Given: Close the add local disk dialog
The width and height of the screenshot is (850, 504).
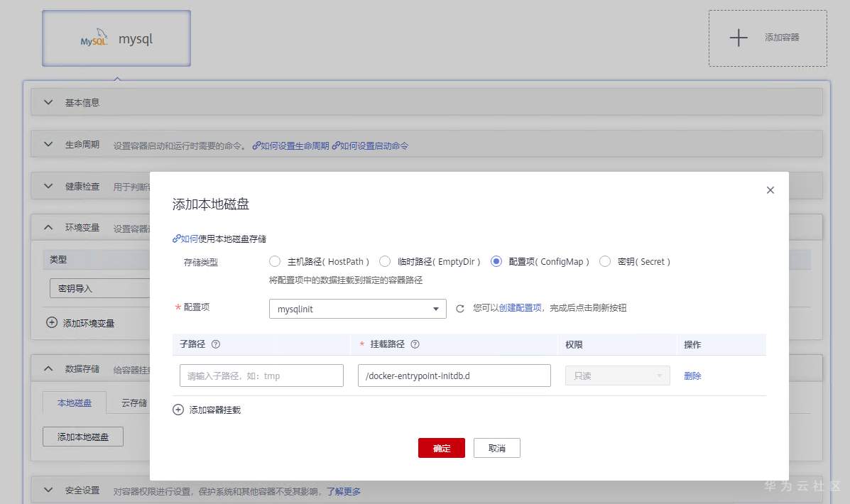Looking at the screenshot, I should [770, 190].
